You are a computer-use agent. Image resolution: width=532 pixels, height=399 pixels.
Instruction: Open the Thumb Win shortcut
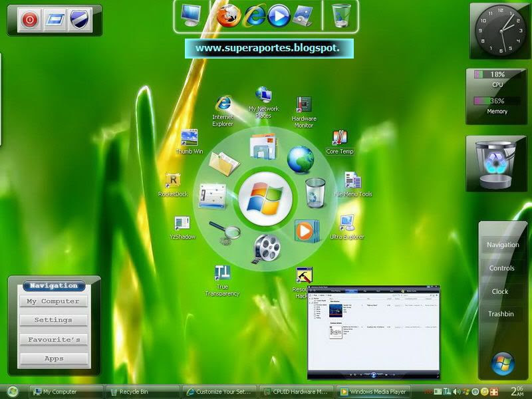coord(190,142)
